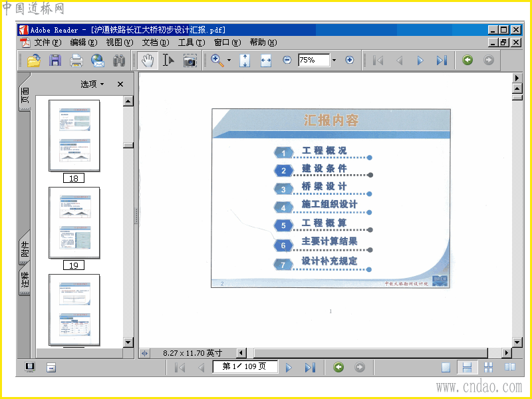Viewport: 532px width, 399px height.
Task: Open the 工具 menu
Action: click(192, 43)
